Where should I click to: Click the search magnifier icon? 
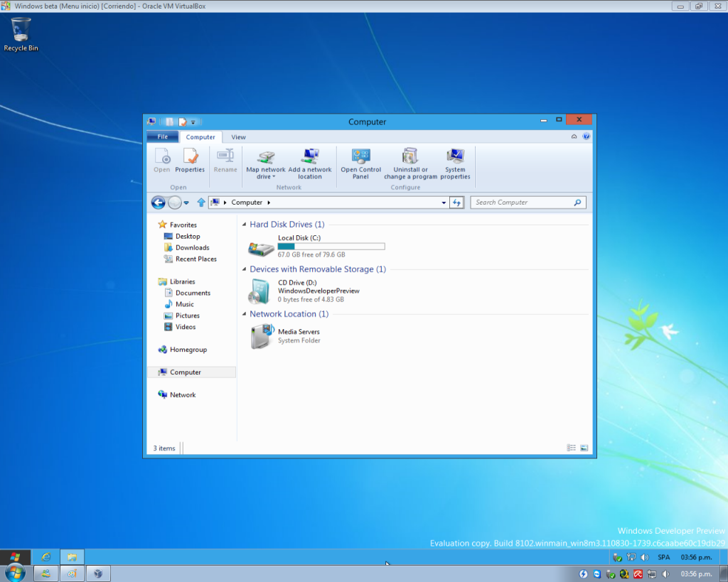click(x=577, y=203)
